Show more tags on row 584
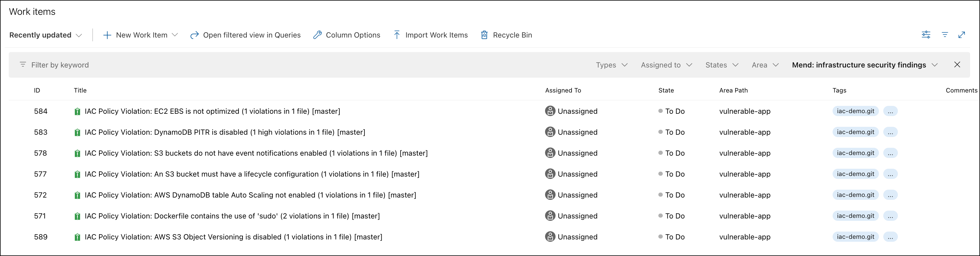This screenshot has height=256, width=980. [890, 111]
